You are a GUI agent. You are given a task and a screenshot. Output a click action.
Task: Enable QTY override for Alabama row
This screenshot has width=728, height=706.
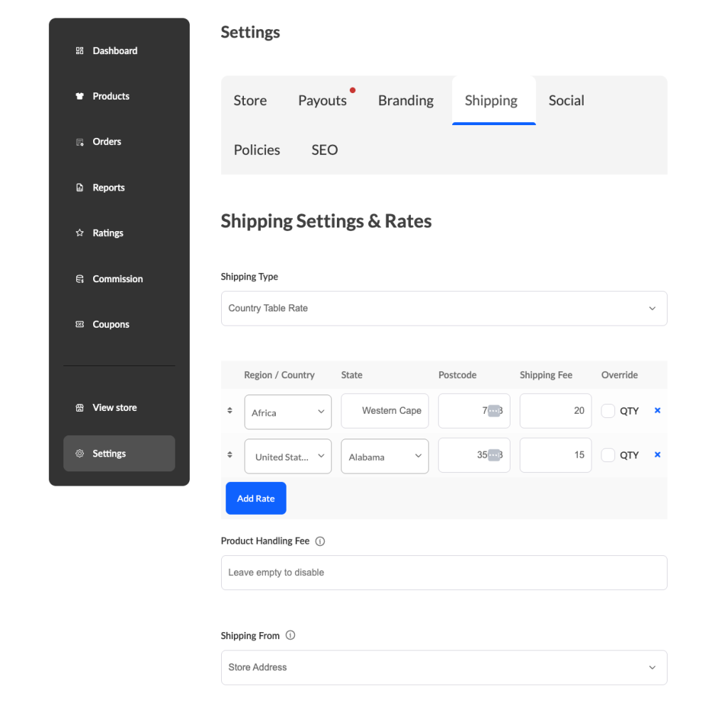pos(608,455)
